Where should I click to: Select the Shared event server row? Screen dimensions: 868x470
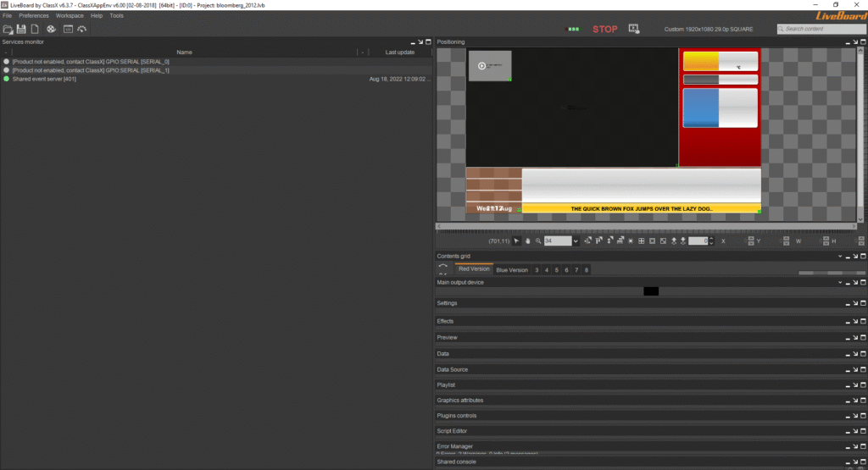[x=44, y=79]
